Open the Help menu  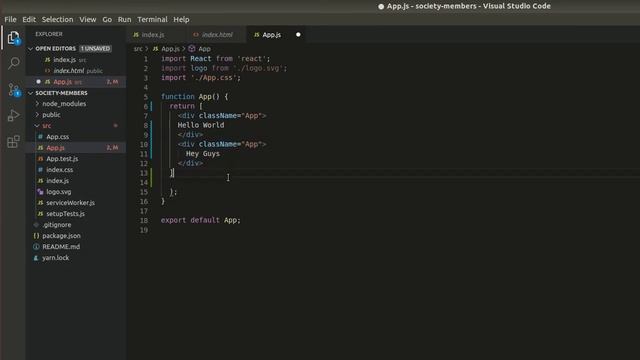(x=181, y=20)
